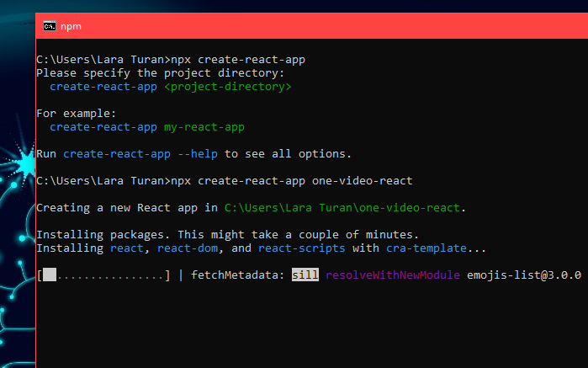
Task: Click 'to see all options.' text
Action: click(288, 154)
